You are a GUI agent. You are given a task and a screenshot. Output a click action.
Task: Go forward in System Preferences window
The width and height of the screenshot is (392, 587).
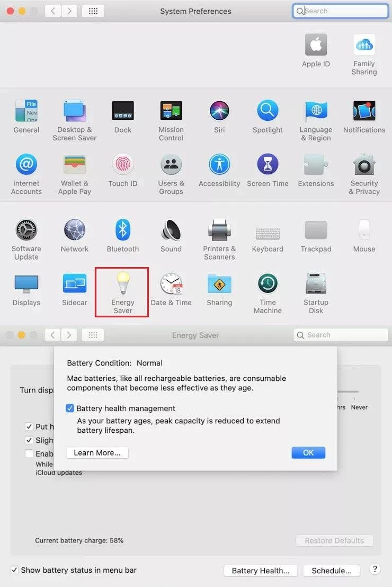coord(69,11)
